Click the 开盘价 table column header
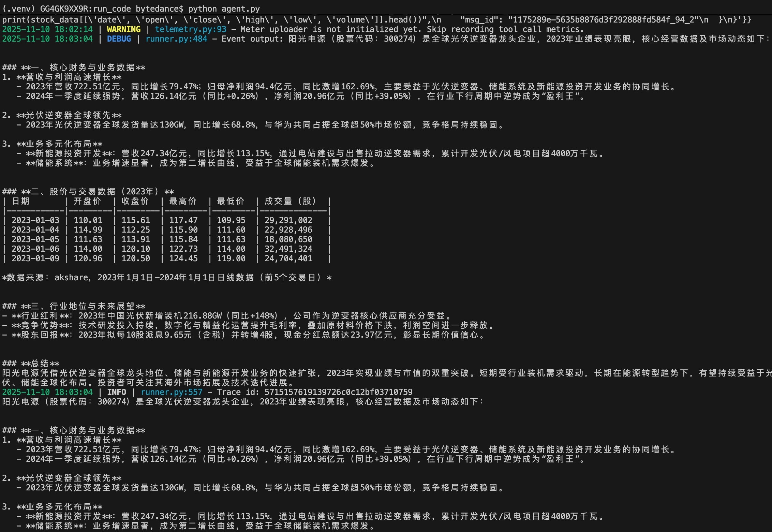 point(88,201)
